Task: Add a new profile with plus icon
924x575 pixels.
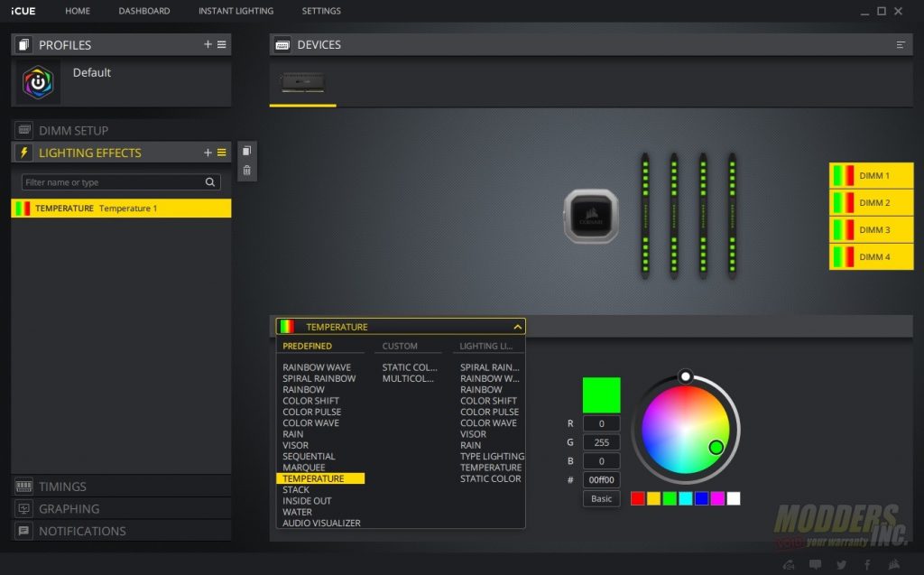Action: tap(208, 44)
